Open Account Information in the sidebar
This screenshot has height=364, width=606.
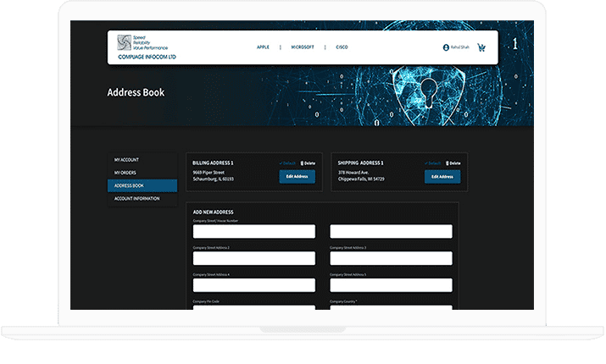(x=137, y=199)
